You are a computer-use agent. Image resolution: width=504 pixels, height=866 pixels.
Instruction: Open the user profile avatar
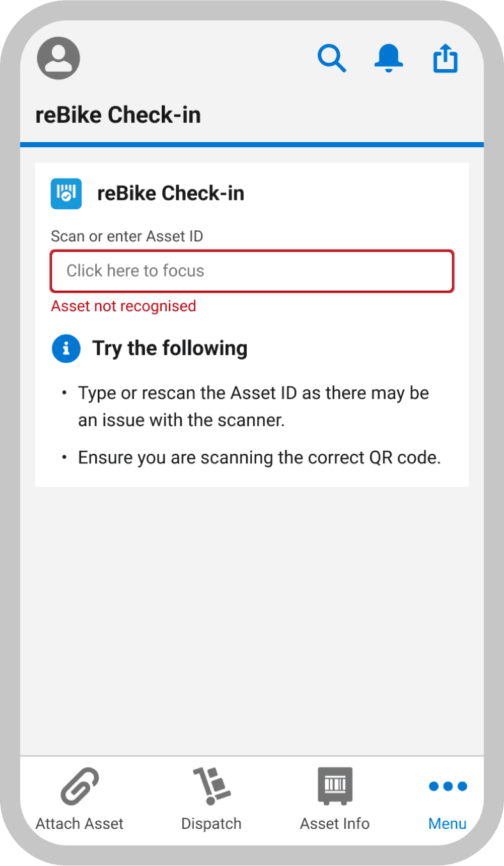[58, 58]
